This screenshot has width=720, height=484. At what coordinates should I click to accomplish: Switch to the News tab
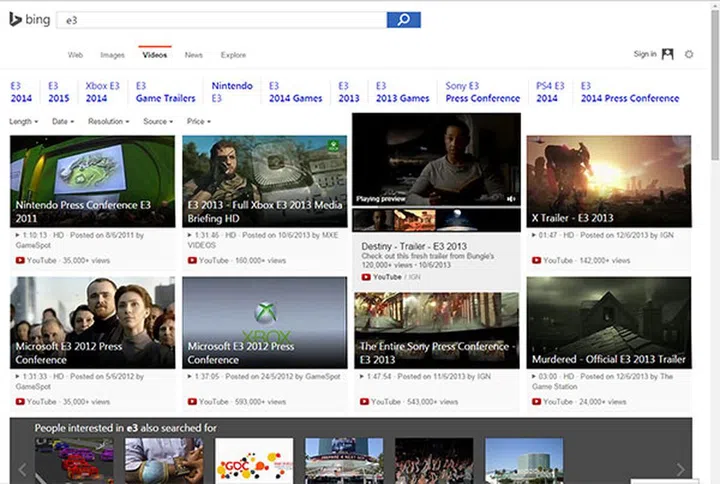[193, 55]
